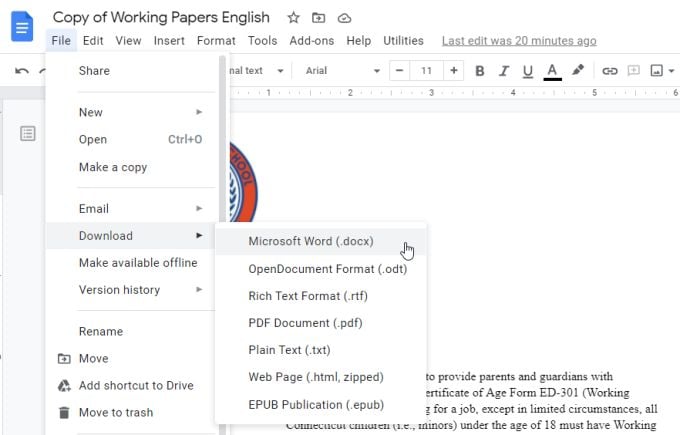
Task: Download as OpenDocument Format (.odt)
Action: click(321, 269)
